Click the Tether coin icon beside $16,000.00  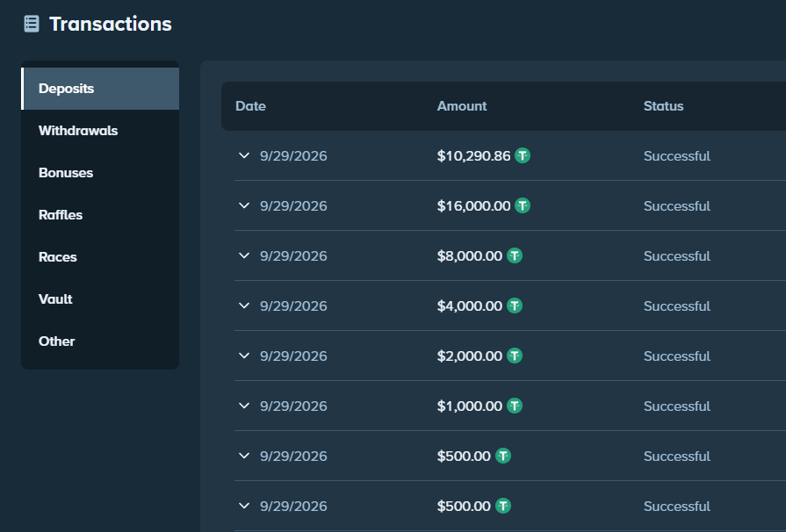tap(523, 206)
